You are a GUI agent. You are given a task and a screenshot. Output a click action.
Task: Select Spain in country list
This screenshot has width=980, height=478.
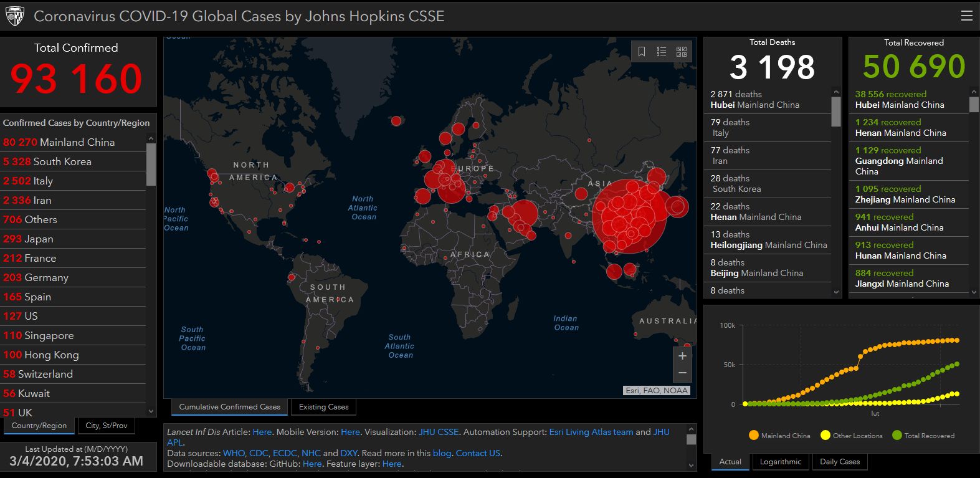pos(74,297)
